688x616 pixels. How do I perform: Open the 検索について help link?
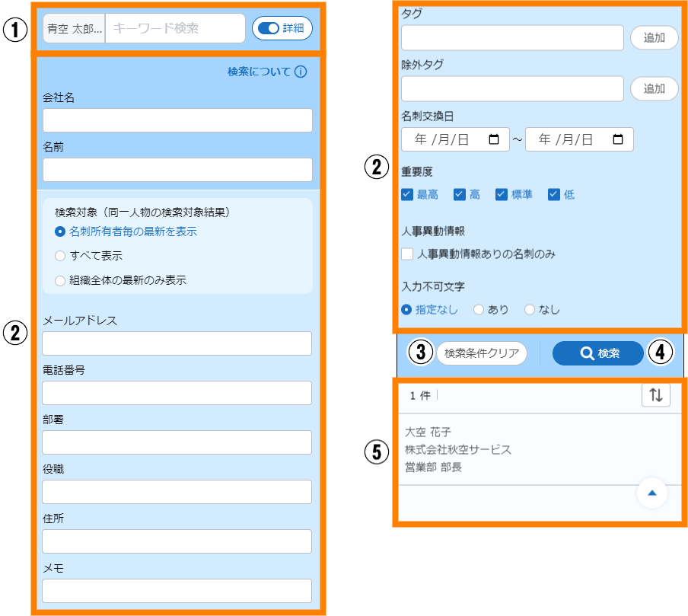pyautogui.click(x=259, y=72)
